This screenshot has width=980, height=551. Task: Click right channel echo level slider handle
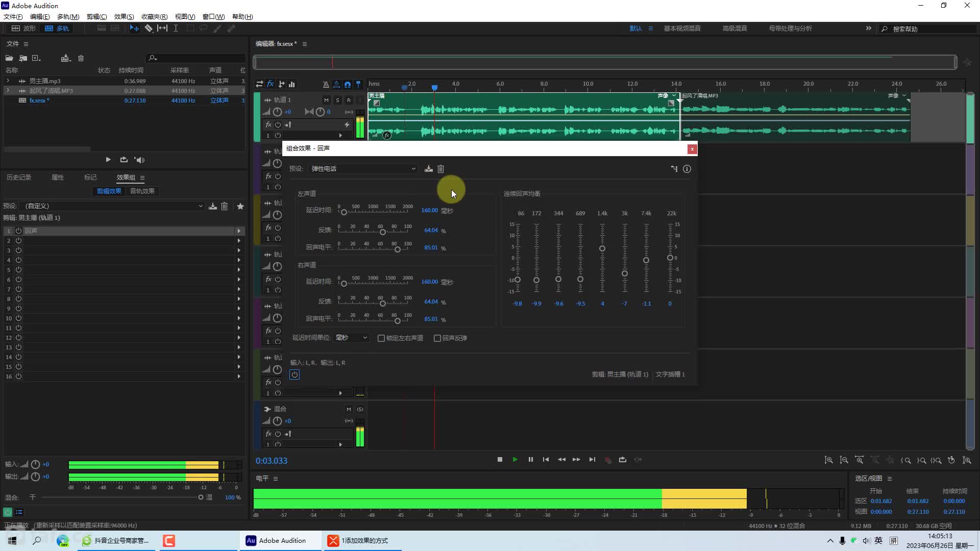398,321
